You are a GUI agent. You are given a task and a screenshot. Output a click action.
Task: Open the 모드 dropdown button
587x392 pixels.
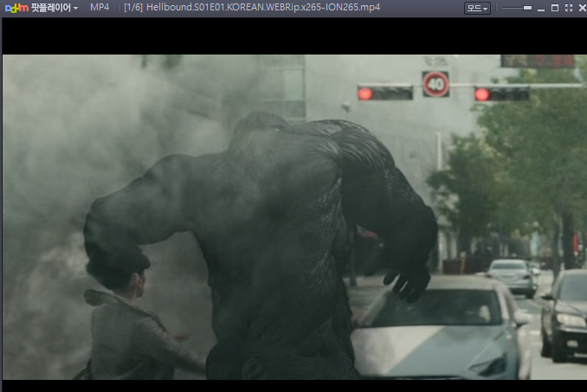(x=477, y=8)
